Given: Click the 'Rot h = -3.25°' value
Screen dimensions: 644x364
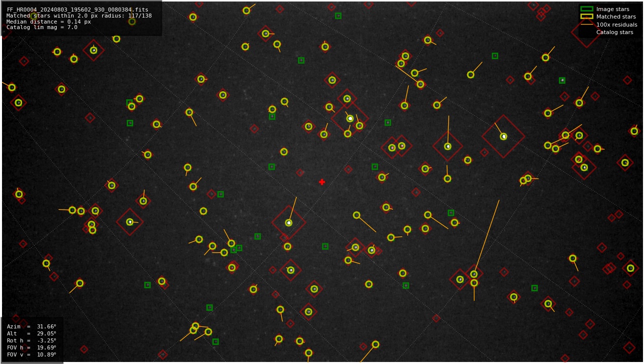Looking at the screenshot, I should [32, 340].
